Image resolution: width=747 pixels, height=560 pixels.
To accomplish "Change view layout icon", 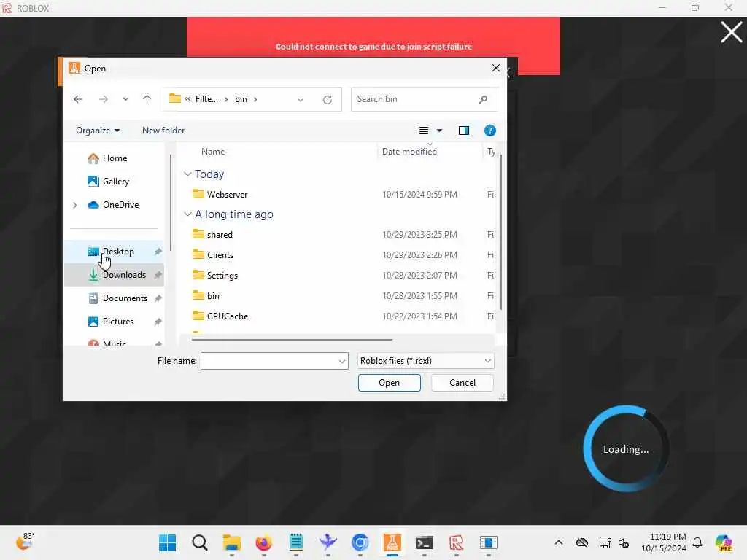I will click(424, 131).
